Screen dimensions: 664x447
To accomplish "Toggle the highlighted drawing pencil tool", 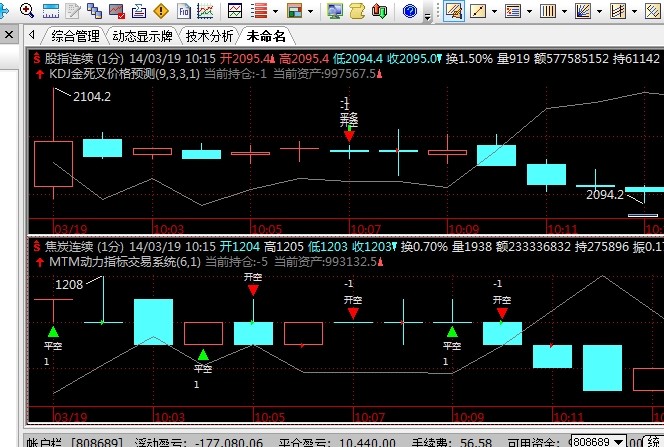I will coord(453,11).
